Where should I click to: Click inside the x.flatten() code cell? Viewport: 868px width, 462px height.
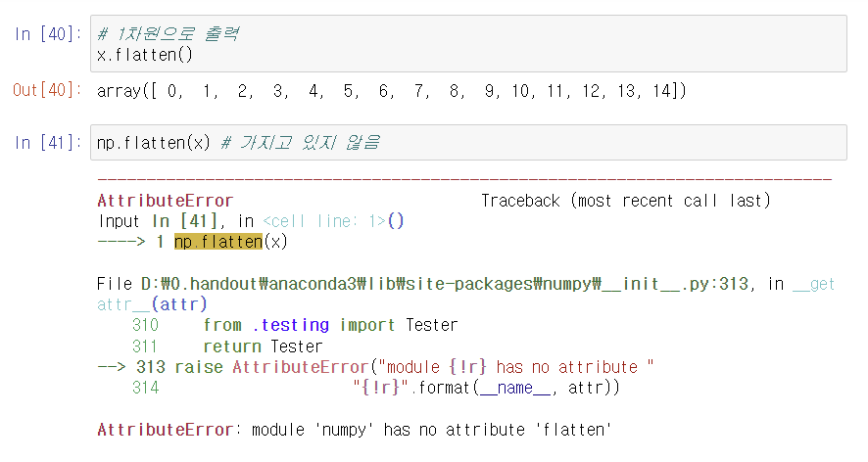[468, 44]
